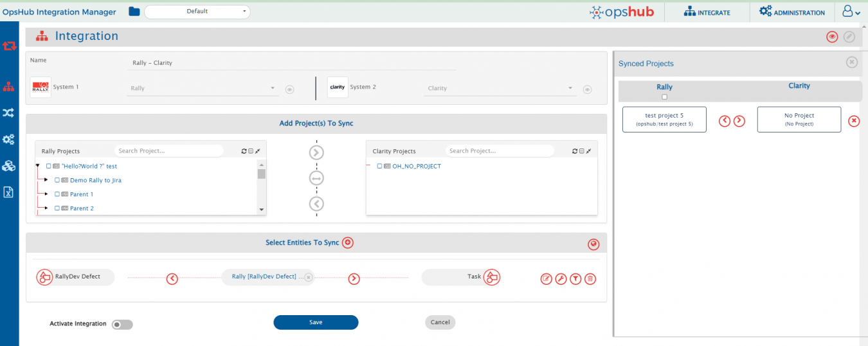Click the delete icon in entity mapping row

point(590,278)
